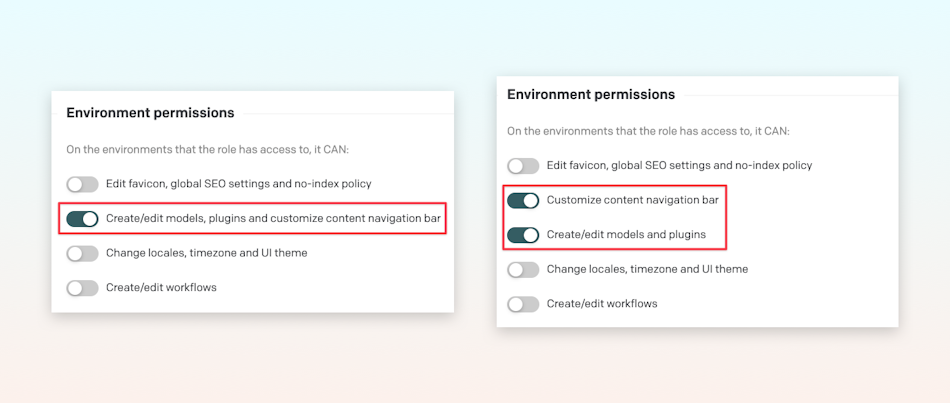Enable Edit favicon toggle in the four-toggle panel
Viewport: 950px width, 403px height.
82,184
